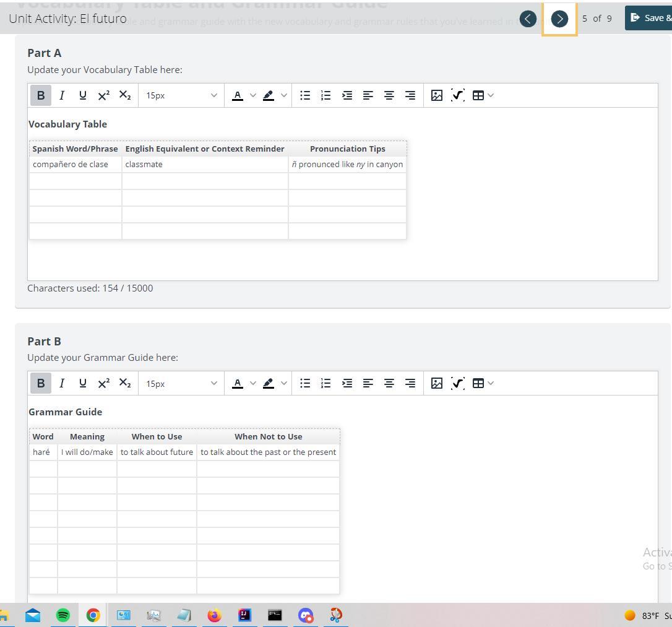Go to the next activity page
672x627 pixels.
click(x=559, y=19)
